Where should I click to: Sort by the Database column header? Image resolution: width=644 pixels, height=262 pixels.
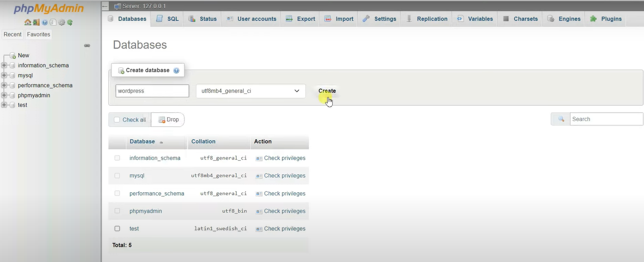(142, 141)
